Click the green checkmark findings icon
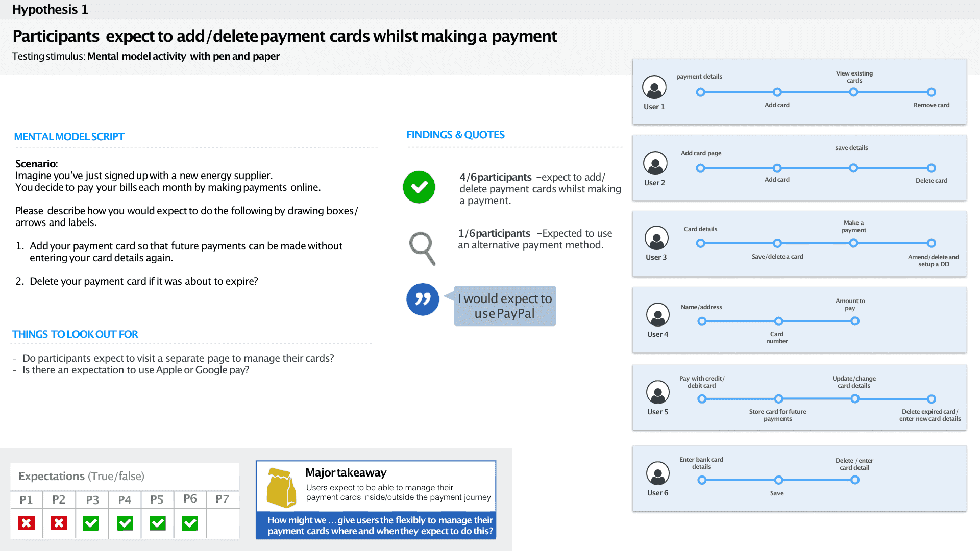This screenshot has width=980, height=551. point(419,187)
